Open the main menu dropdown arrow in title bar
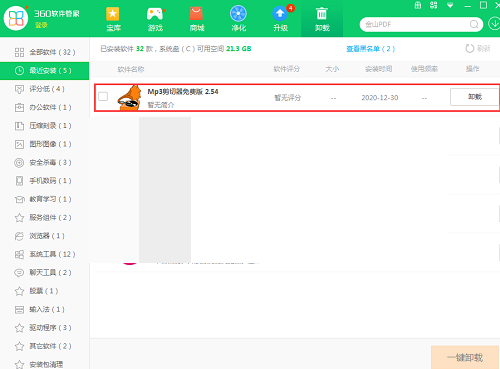 [450, 5]
